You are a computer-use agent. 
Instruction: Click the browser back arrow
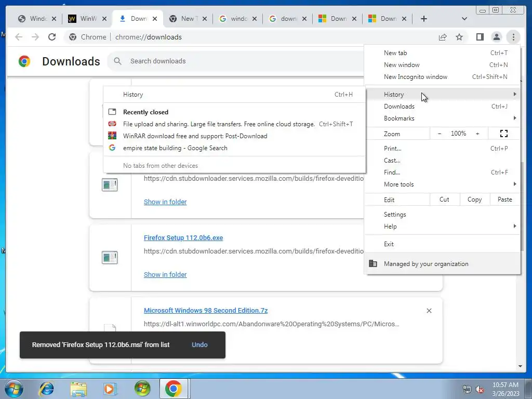[x=19, y=37]
